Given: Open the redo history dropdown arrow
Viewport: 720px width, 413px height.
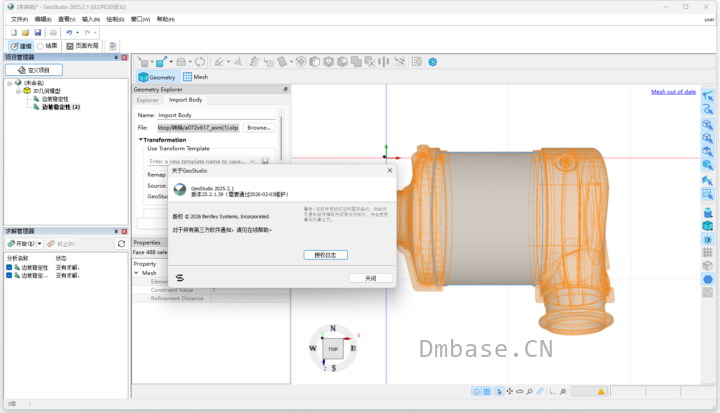Looking at the screenshot, I should [x=95, y=33].
